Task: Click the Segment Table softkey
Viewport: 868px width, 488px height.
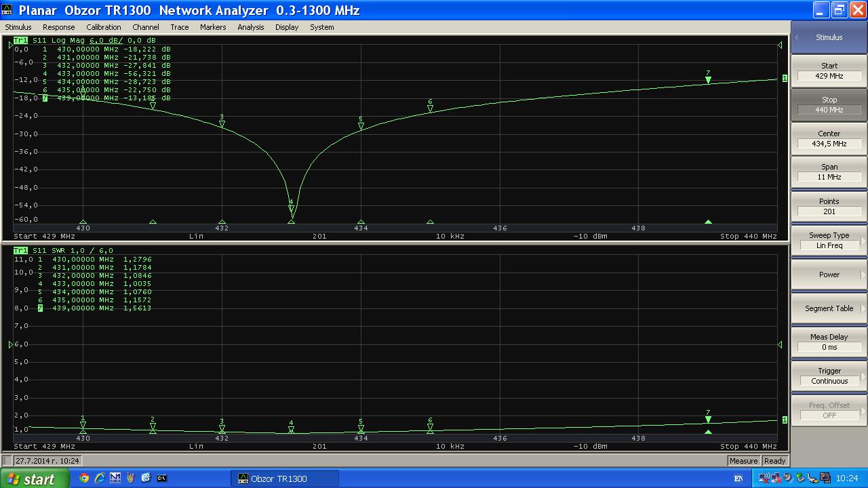Action: click(x=829, y=308)
